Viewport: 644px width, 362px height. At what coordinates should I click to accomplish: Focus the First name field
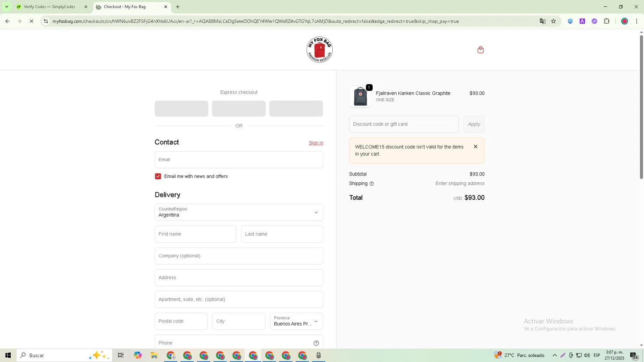pyautogui.click(x=195, y=234)
